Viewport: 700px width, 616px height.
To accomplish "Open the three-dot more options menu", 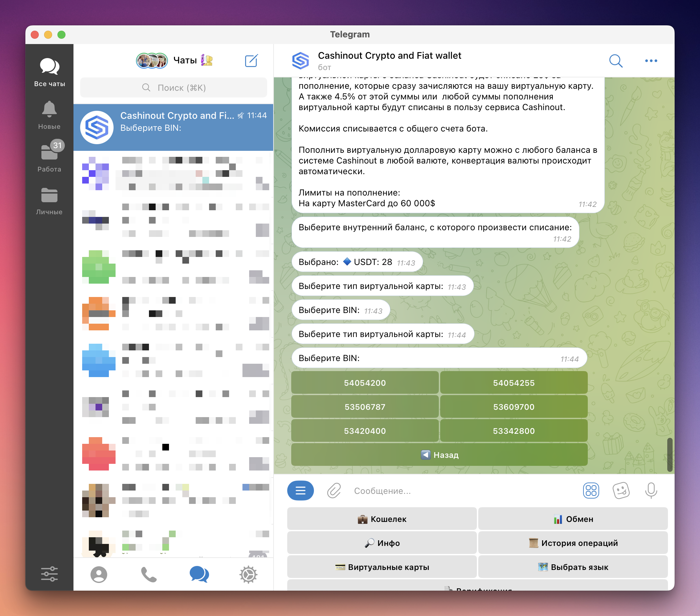I will (x=651, y=61).
